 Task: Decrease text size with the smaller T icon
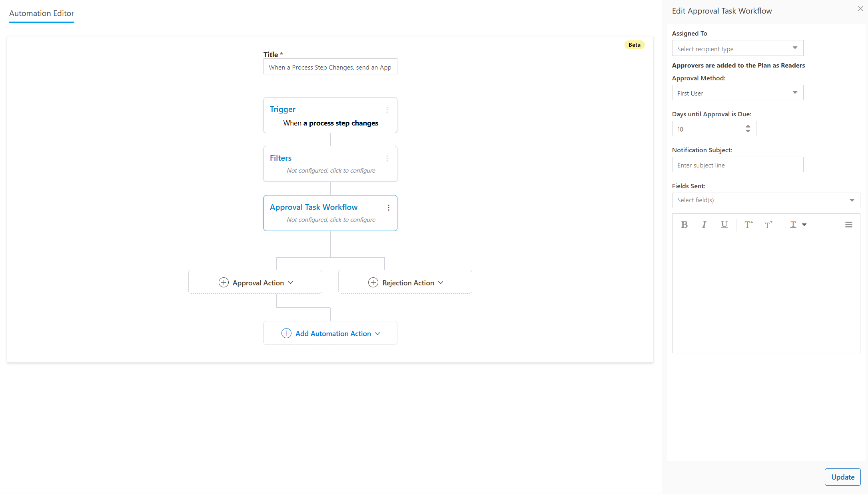(768, 225)
